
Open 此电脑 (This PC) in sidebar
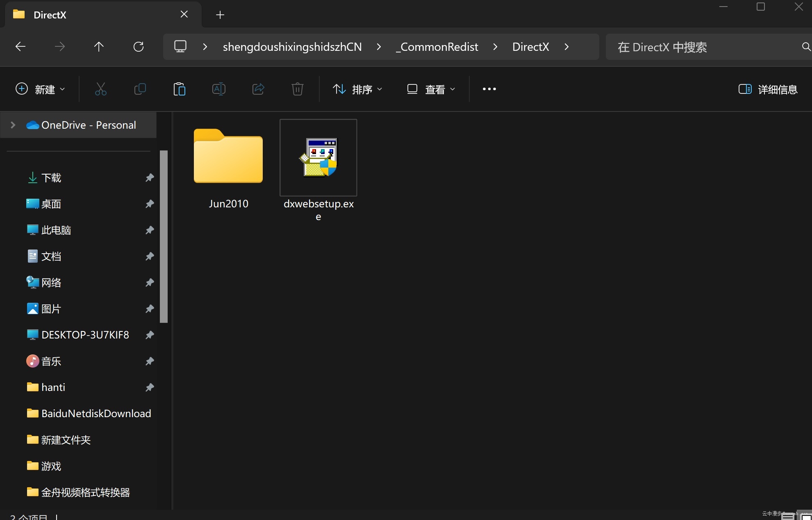56,230
